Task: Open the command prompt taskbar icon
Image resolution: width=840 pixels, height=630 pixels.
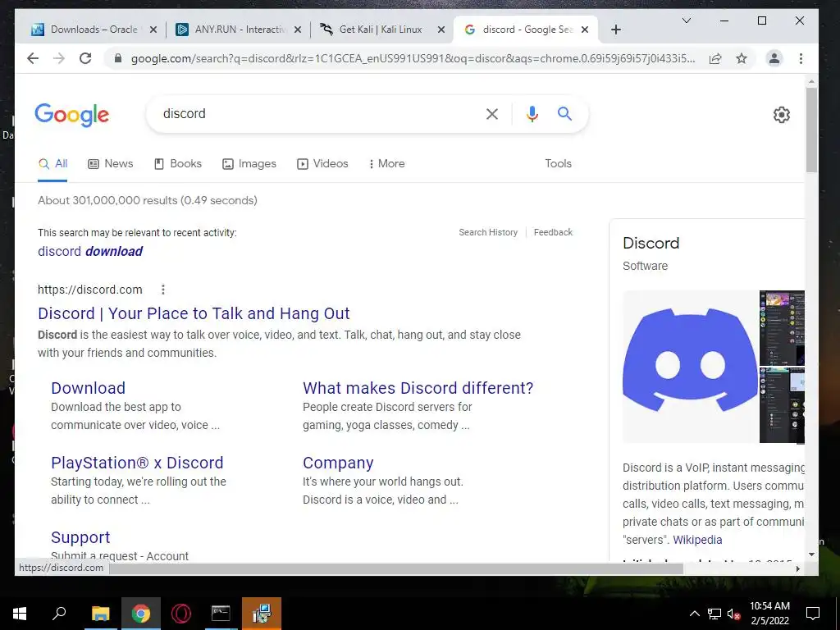Action: 221,614
